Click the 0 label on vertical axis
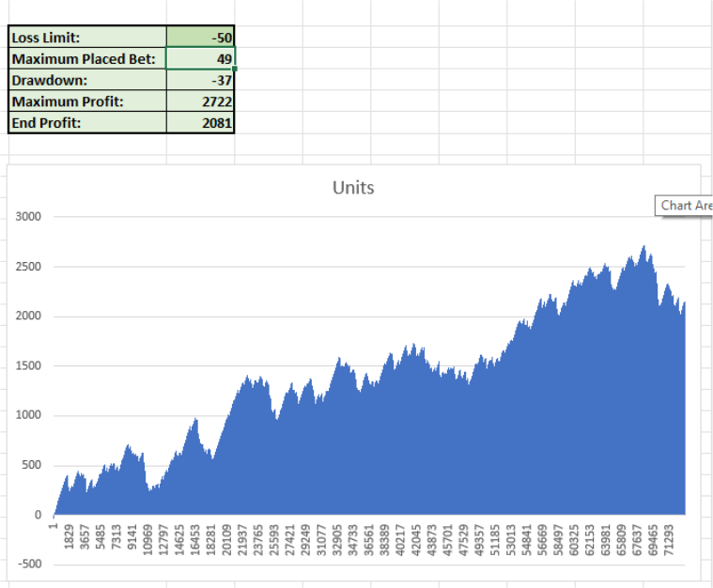 (39, 515)
